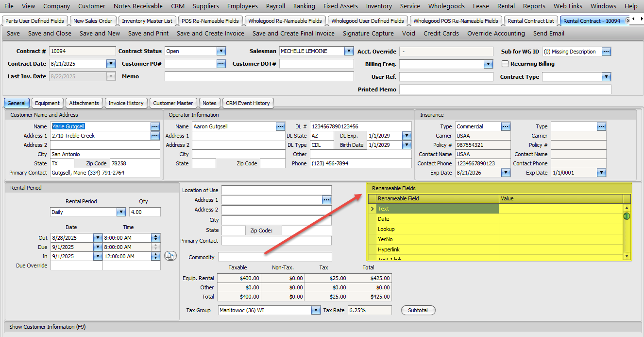Click the Subtotal button

point(418,310)
